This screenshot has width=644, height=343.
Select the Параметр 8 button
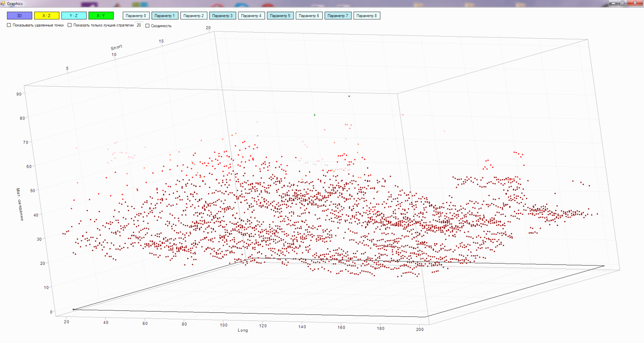pyautogui.click(x=367, y=16)
